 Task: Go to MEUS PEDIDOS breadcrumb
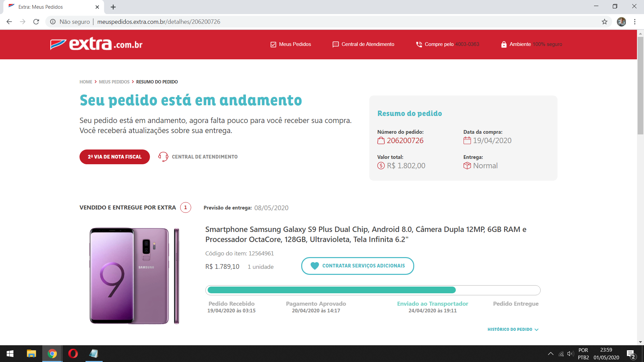coord(114,82)
